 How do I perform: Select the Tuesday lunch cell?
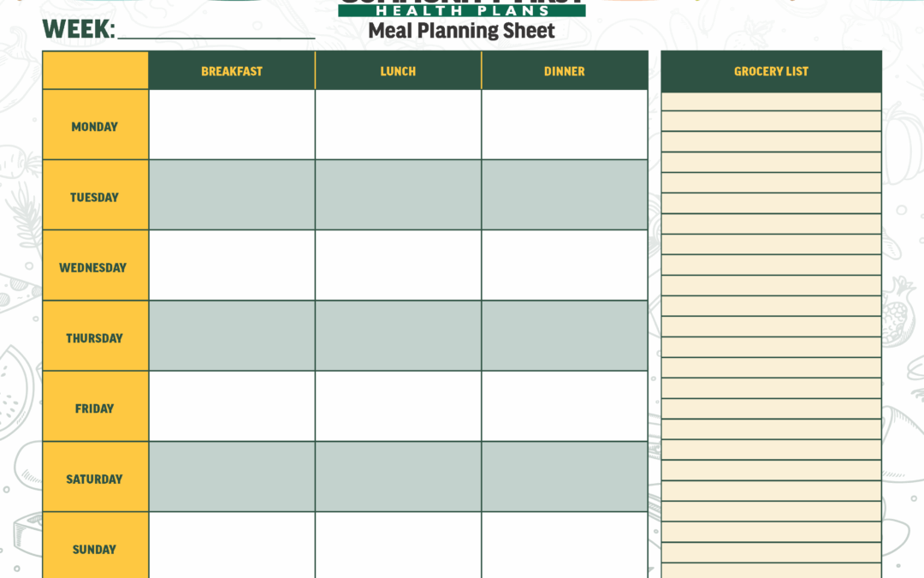click(x=398, y=195)
